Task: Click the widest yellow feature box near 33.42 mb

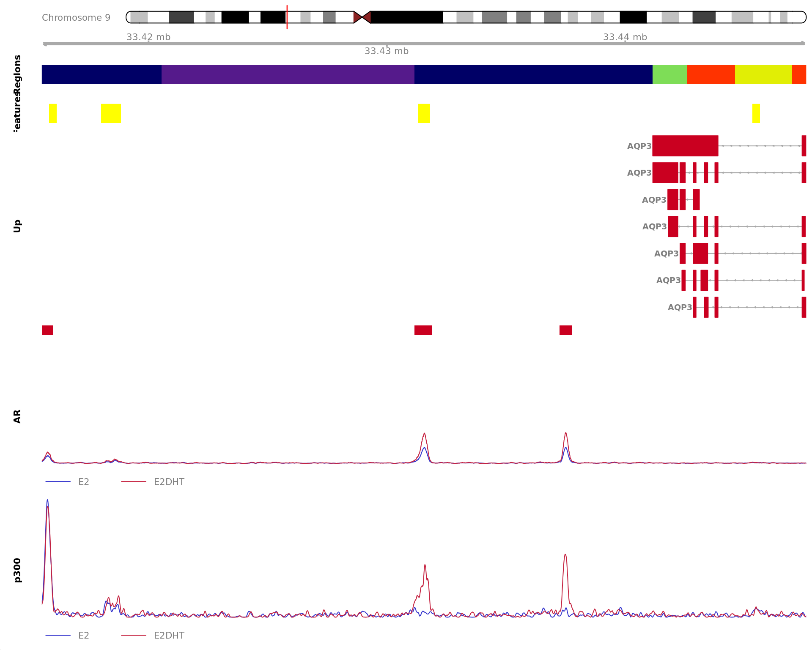Action: coord(111,113)
